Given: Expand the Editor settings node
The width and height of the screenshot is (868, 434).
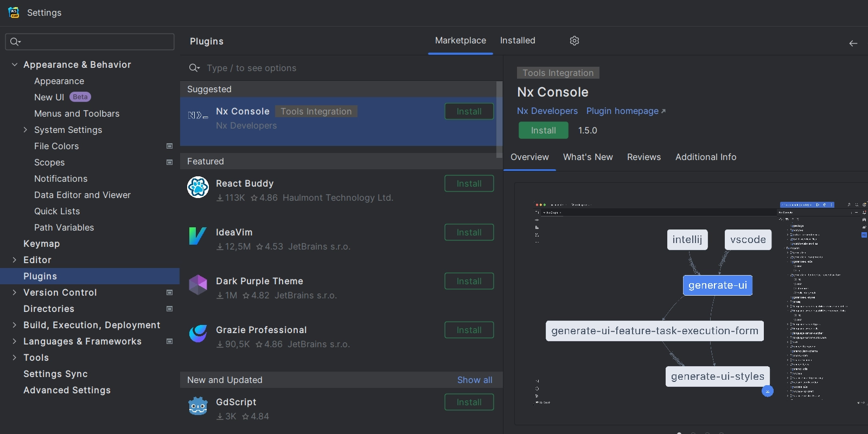Looking at the screenshot, I should click(15, 260).
